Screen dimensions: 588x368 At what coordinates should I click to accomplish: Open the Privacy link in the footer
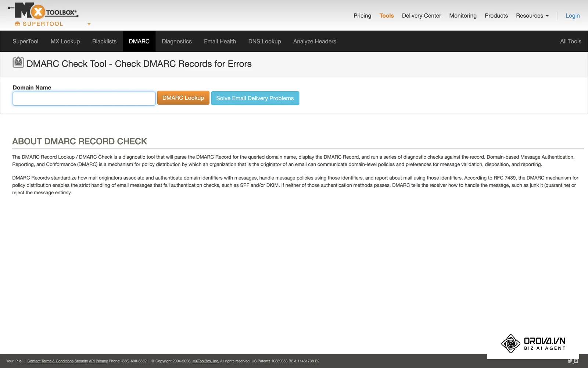(102, 361)
